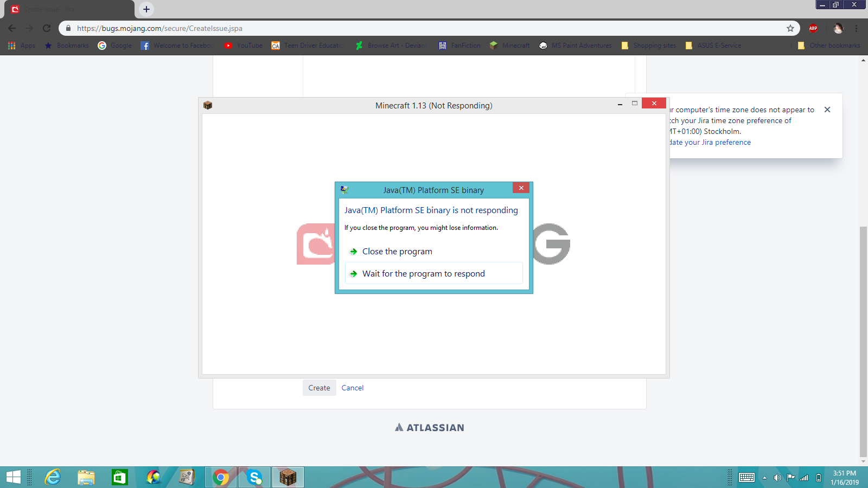Click the page's vertical scrollbar thumb

864,342
